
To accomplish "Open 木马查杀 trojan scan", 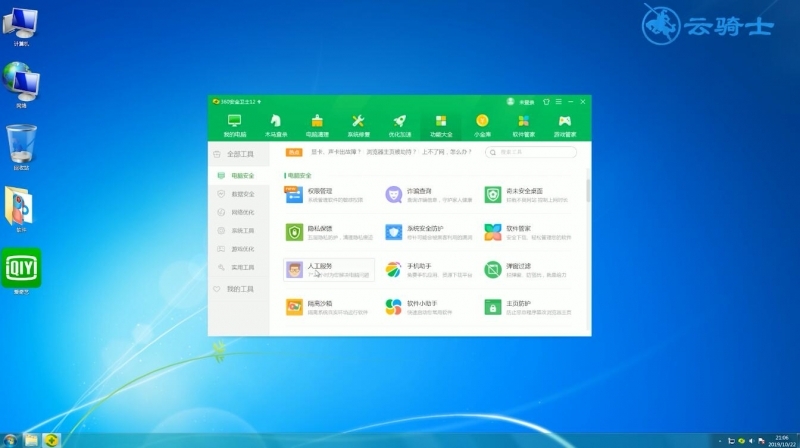I will (x=276, y=126).
